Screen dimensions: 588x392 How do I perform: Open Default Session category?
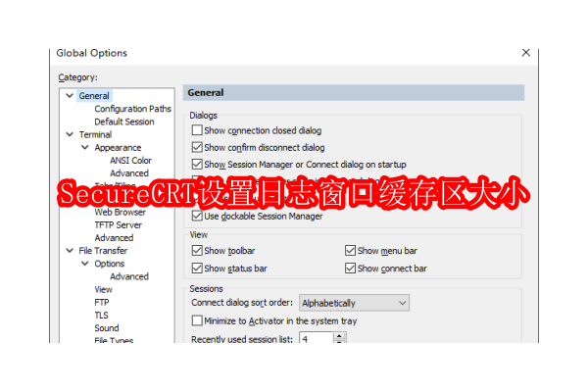[124, 122]
